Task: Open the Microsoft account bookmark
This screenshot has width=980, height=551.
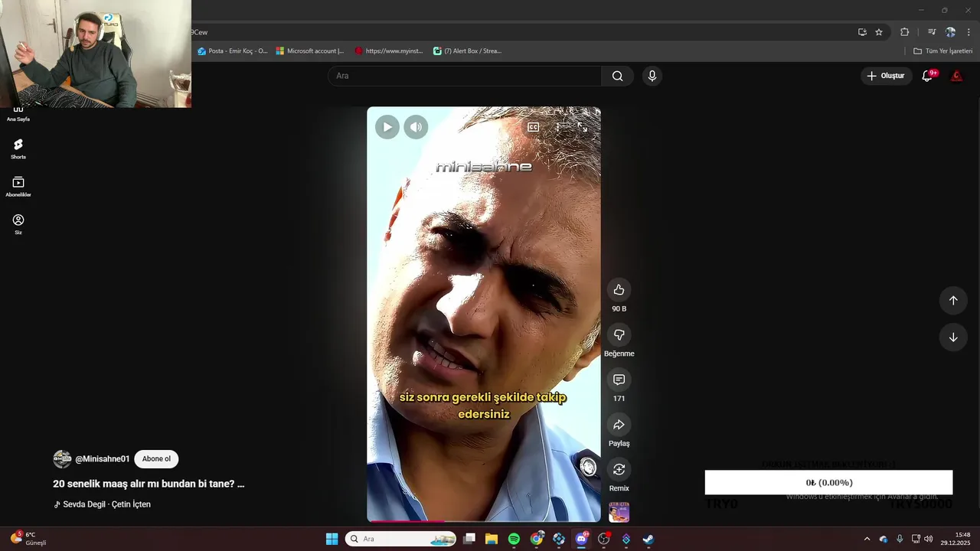Action: 310,51
